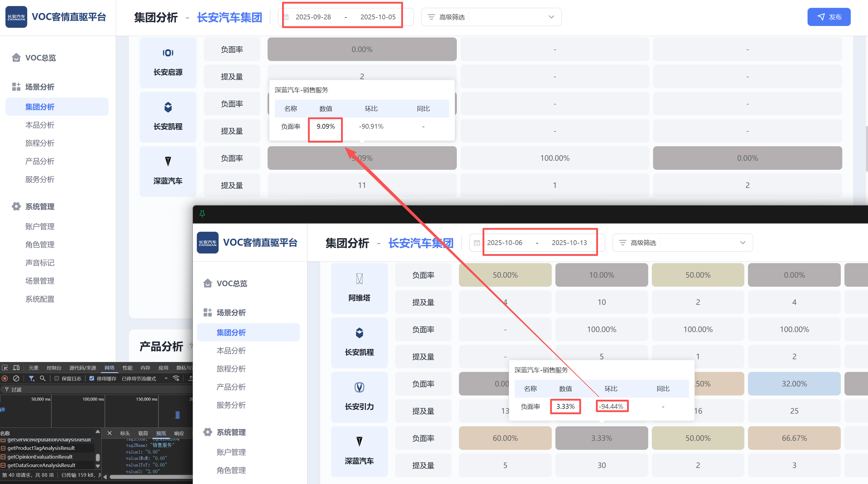The width and height of the screenshot is (868, 484).
Task: Click the blue 发布 button
Action: pos(829,17)
